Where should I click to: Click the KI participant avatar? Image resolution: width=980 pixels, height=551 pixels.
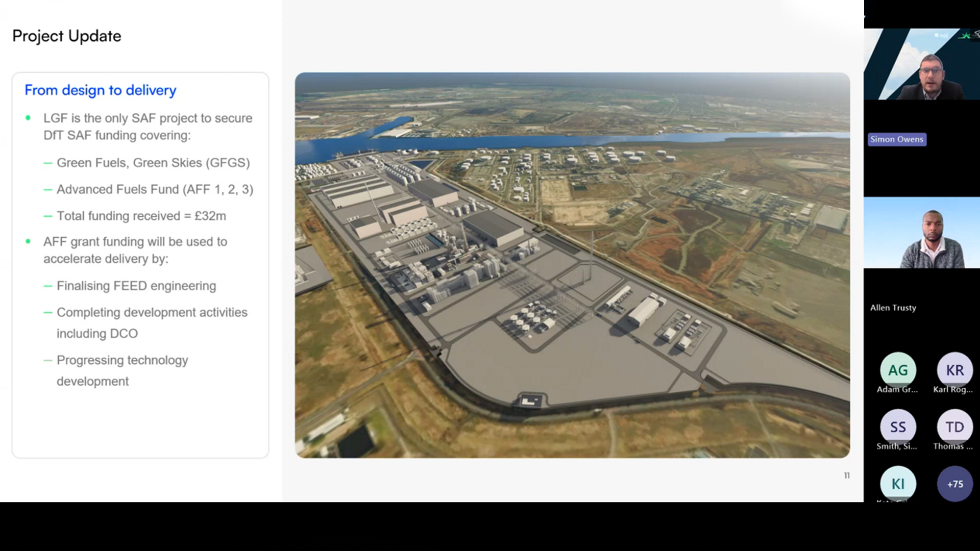pos(898,483)
